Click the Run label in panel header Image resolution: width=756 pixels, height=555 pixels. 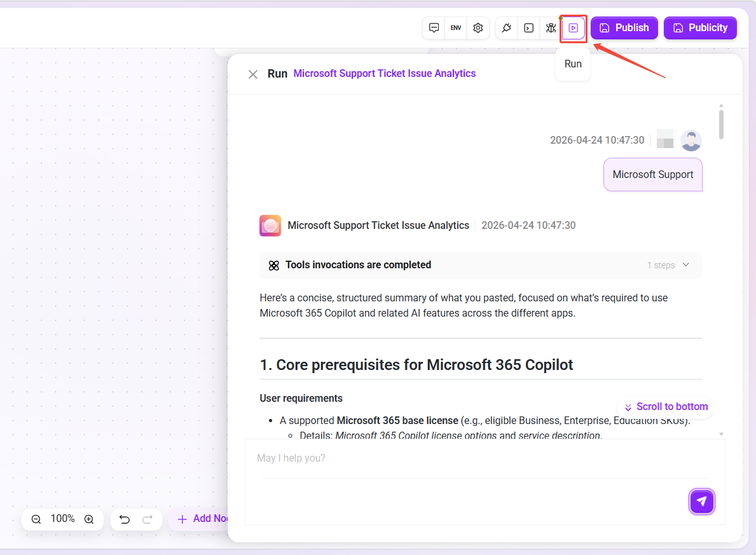pos(277,74)
